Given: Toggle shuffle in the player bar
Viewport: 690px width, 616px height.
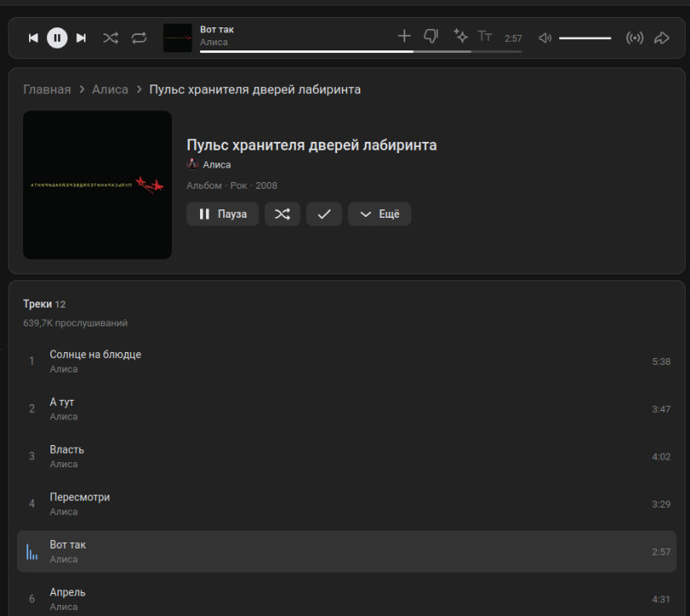Looking at the screenshot, I should coord(110,38).
